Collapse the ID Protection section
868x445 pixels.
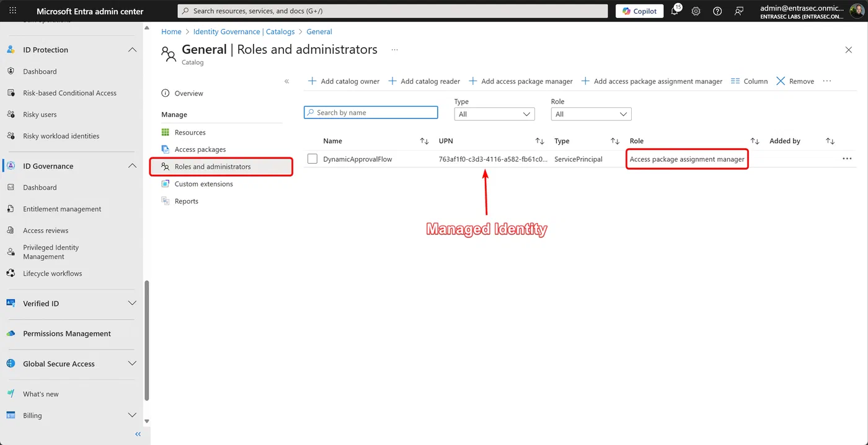coord(132,50)
